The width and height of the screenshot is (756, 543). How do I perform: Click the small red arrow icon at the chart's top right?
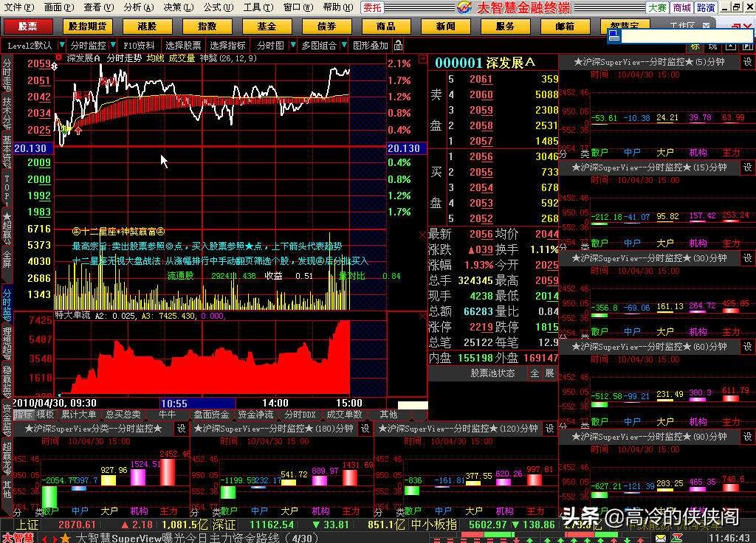coord(422,59)
